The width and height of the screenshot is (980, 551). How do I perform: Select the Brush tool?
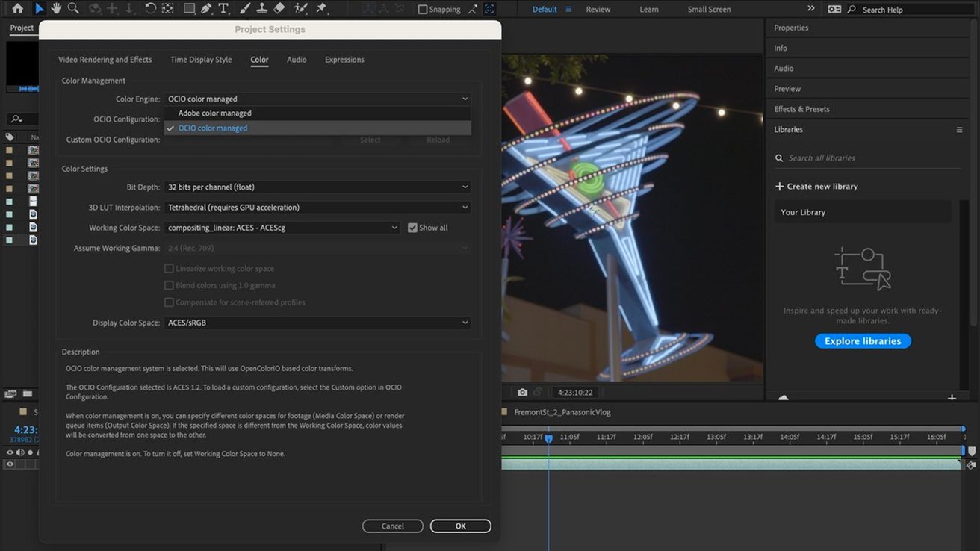coord(244,9)
